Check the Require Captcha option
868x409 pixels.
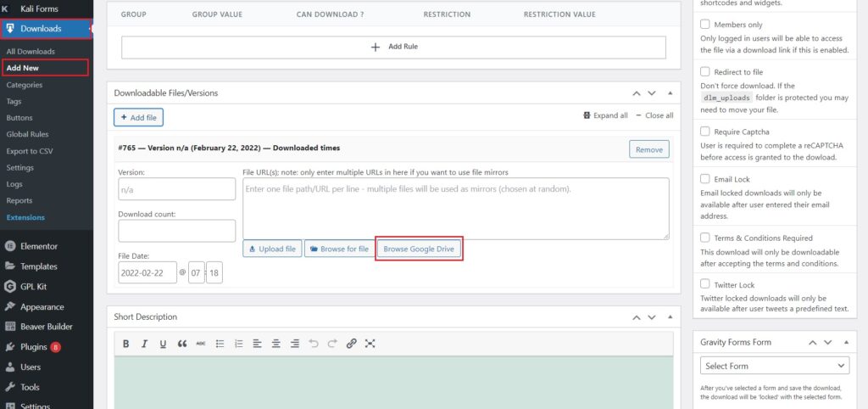point(705,132)
